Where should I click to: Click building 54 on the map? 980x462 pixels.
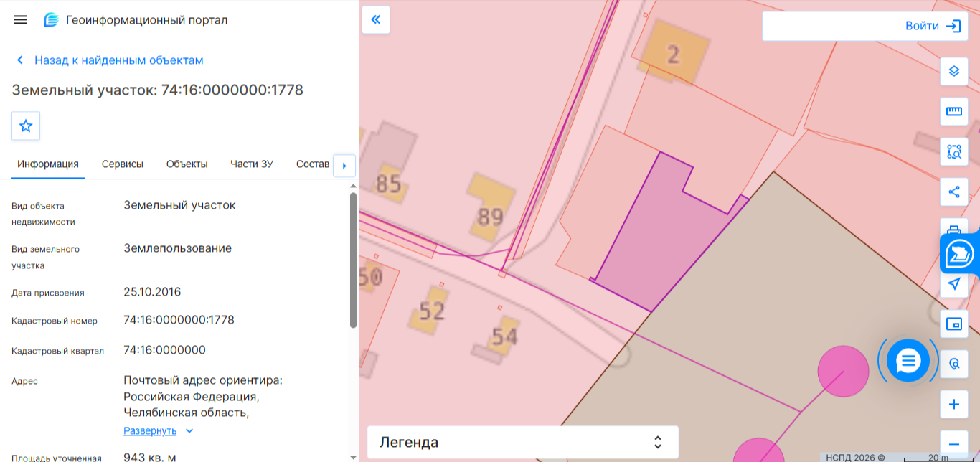(x=504, y=336)
